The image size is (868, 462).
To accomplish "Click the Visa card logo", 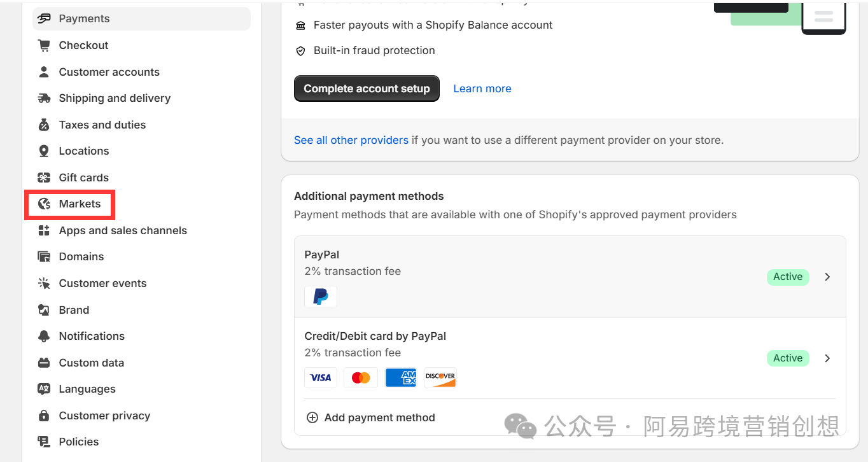I will (x=321, y=377).
